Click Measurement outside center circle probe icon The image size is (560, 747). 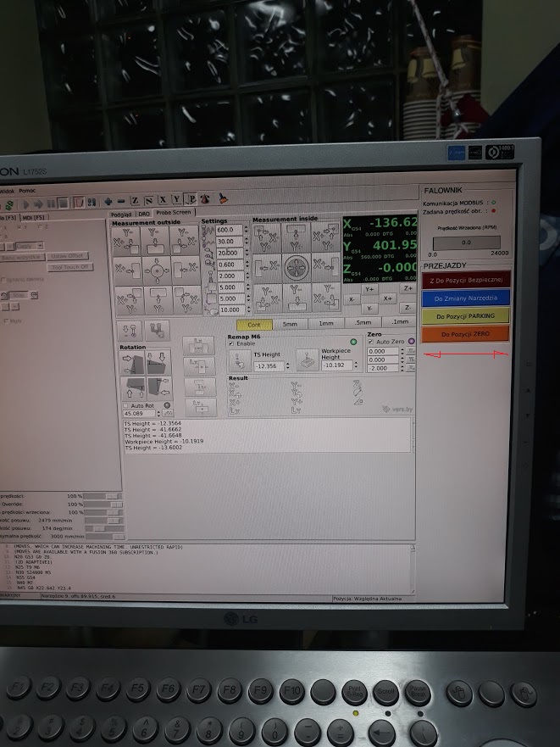156,271
